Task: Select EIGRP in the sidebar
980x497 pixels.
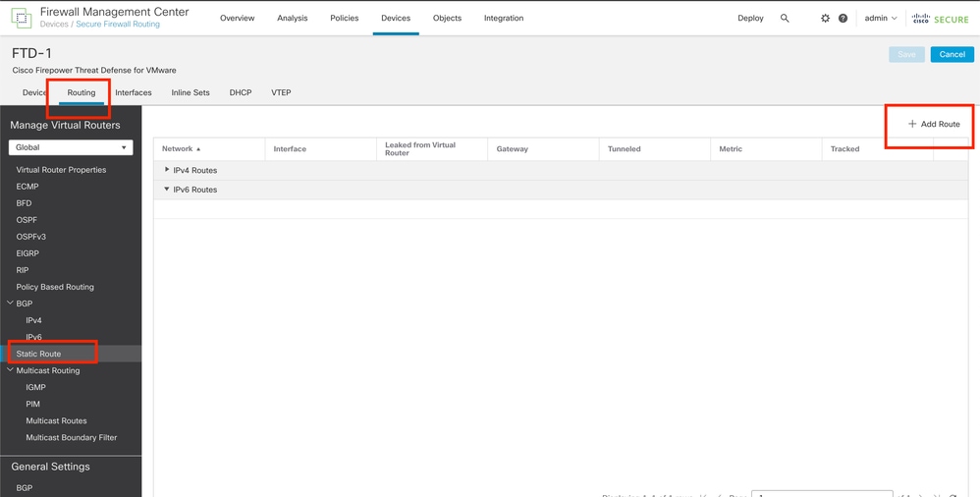Action: pyautogui.click(x=27, y=253)
